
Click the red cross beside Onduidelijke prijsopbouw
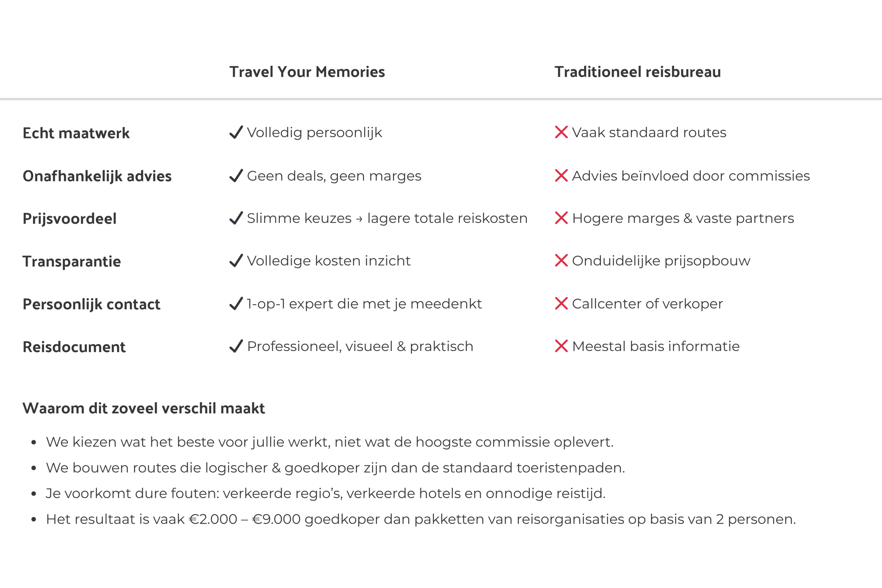point(561,261)
